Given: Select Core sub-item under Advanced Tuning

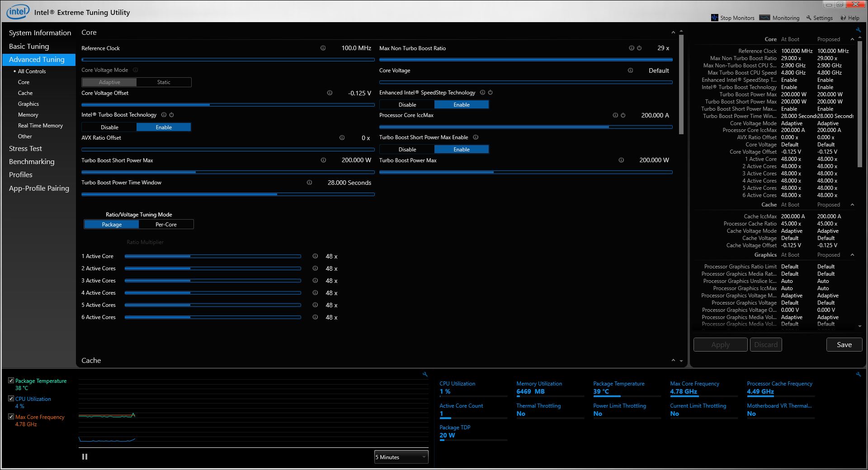Looking at the screenshot, I should click(24, 82).
